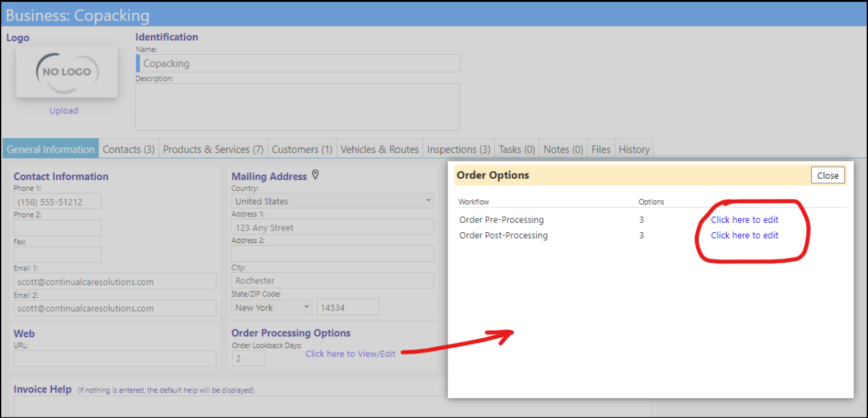Screen dimensions: 868x418
Task: Edit Order Pre-Processing via its link
Action: pos(745,219)
